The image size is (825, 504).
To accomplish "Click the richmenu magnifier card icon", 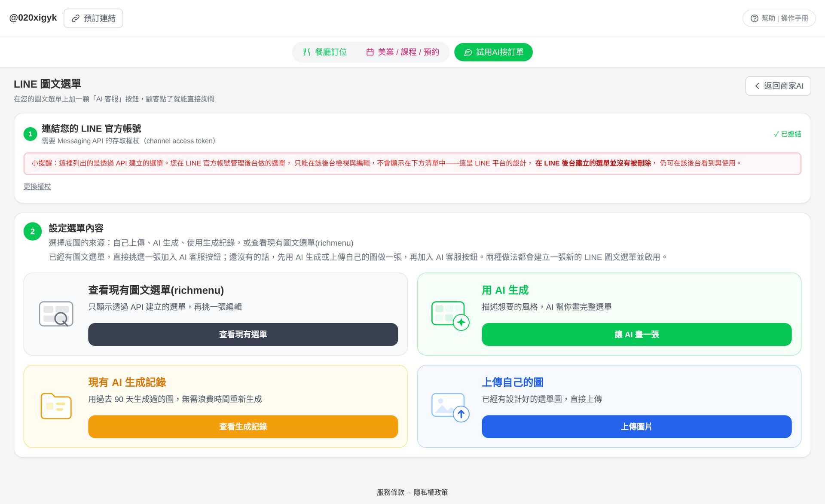I will click(56, 314).
